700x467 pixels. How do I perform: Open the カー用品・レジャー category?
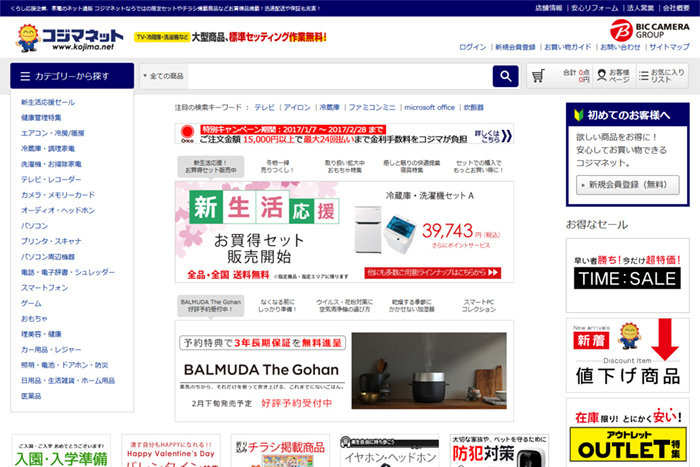point(51,350)
